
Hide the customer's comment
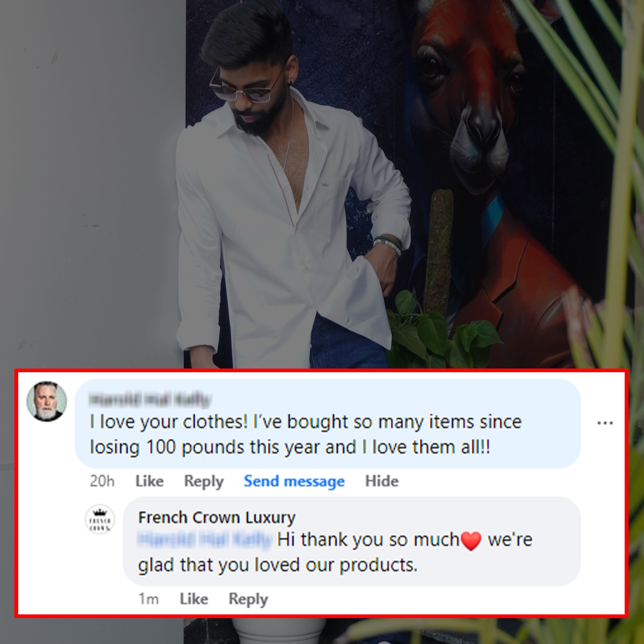tap(382, 481)
